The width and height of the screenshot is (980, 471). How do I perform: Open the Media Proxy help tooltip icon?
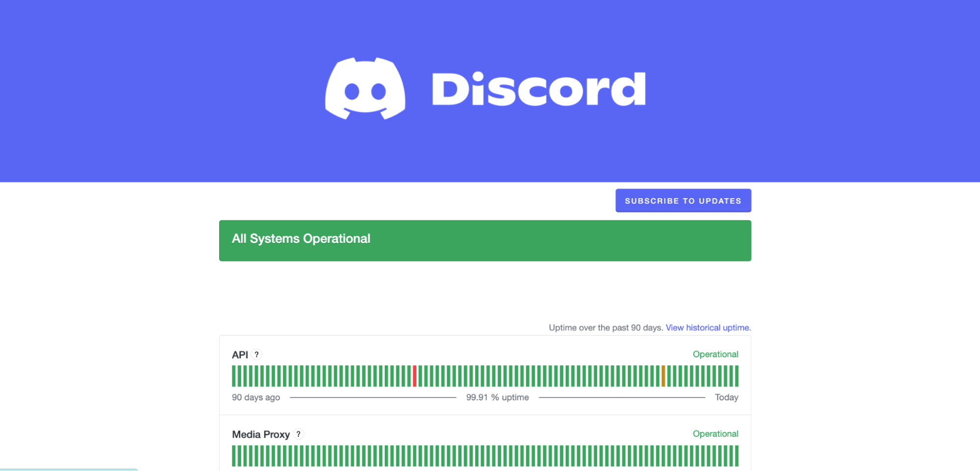coord(299,434)
